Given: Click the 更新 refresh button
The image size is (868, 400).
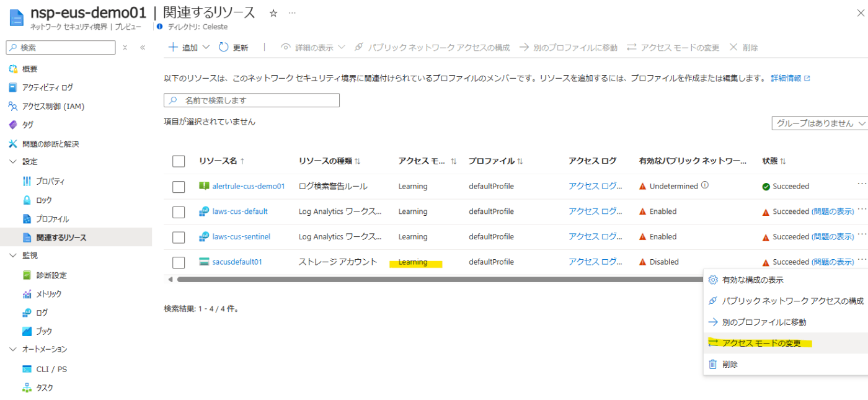Looking at the screenshot, I should [x=234, y=47].
